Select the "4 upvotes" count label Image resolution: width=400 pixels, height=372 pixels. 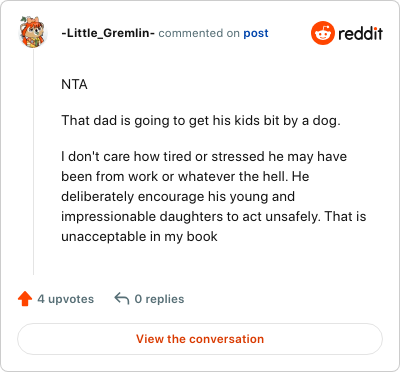pos(66,299)
